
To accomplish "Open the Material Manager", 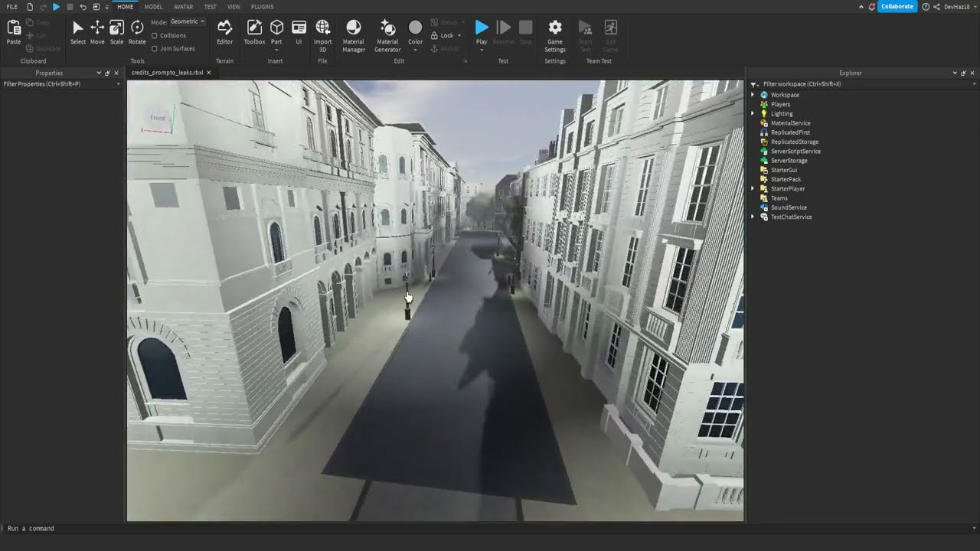I will pyautogui.click(x=354, y=35).
